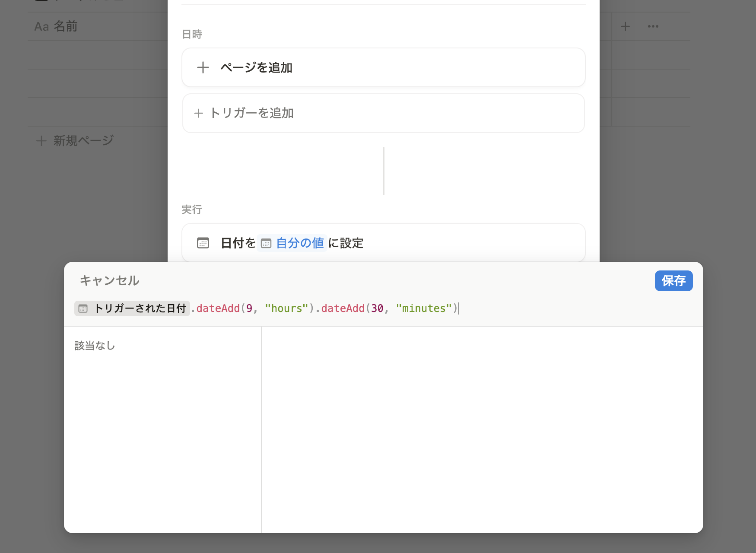
Task: Click the 名前 column header in background table
Action: point(65,26)
